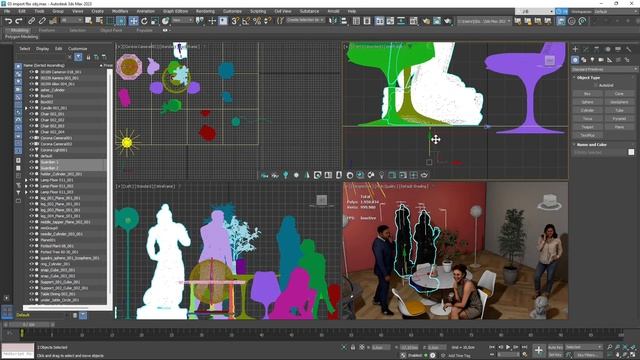This screenshot has width=640, height=360.
Task: Click the object color swatch
Action: click(631, 152)
